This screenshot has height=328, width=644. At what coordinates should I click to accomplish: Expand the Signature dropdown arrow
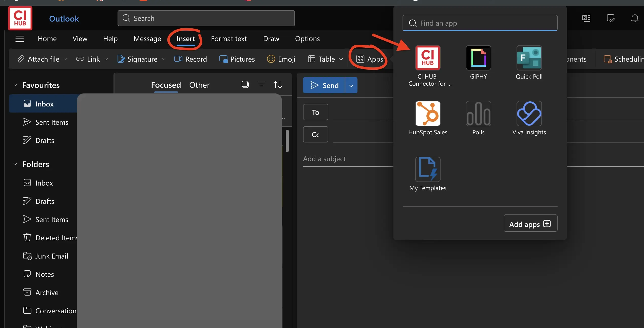point(164,59)
